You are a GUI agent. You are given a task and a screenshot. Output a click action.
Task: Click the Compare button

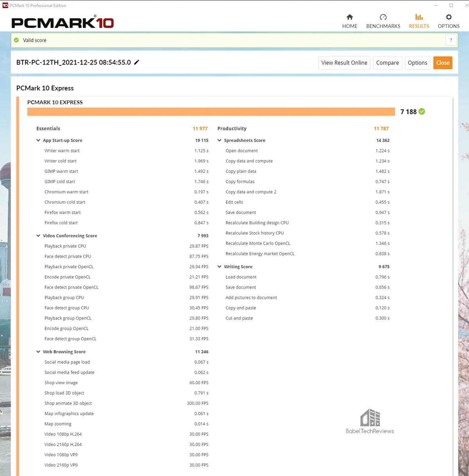pos(388,63)
